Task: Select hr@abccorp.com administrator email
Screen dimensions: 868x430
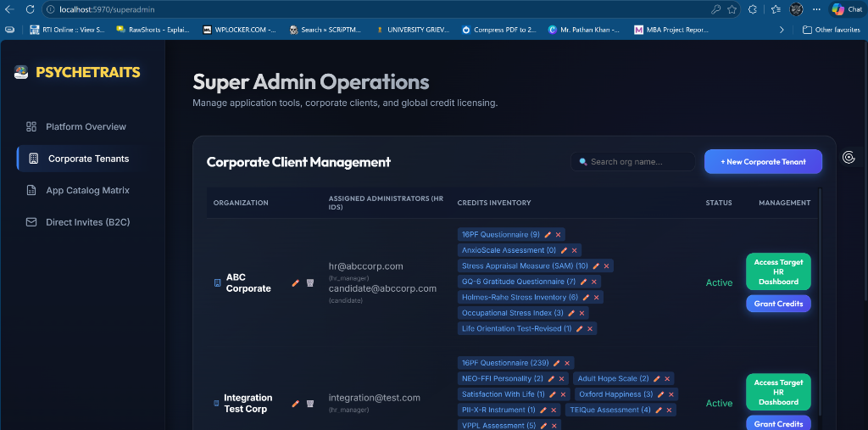Action: (x=365, y=266)
